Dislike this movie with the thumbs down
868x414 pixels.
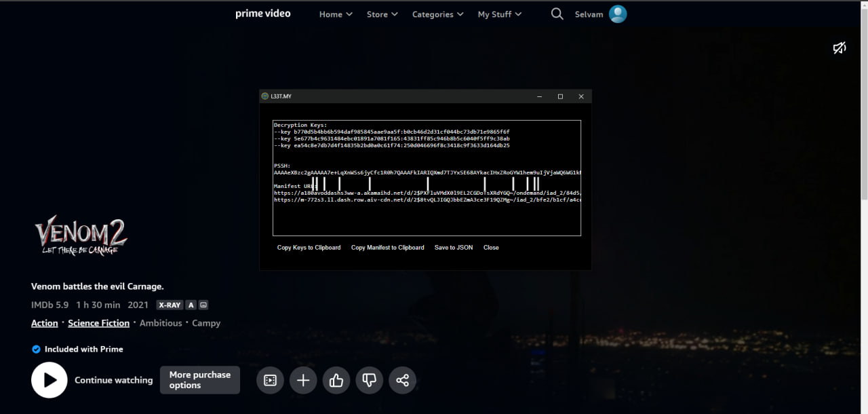[x=369, y=380]
